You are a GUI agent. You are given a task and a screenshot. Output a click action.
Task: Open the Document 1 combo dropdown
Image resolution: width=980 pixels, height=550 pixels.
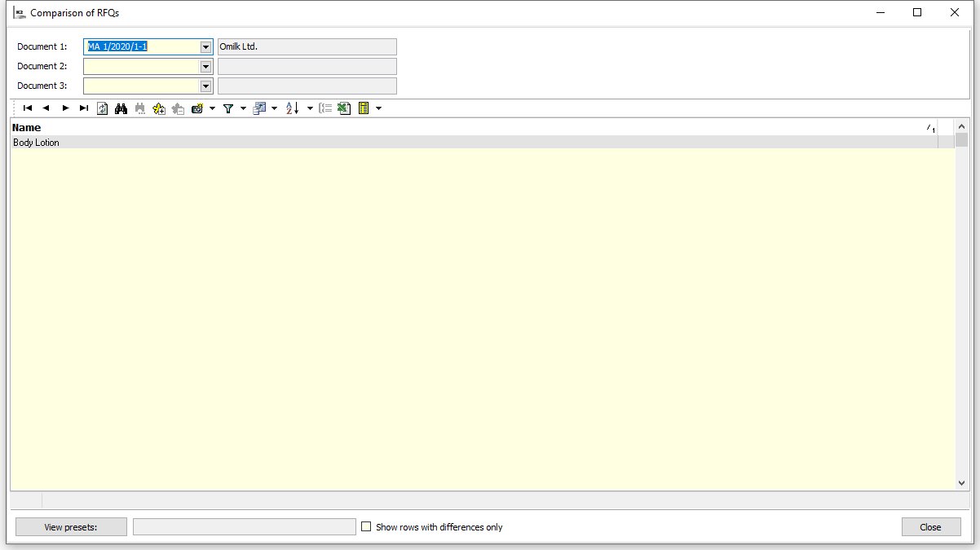pos(205,47)
